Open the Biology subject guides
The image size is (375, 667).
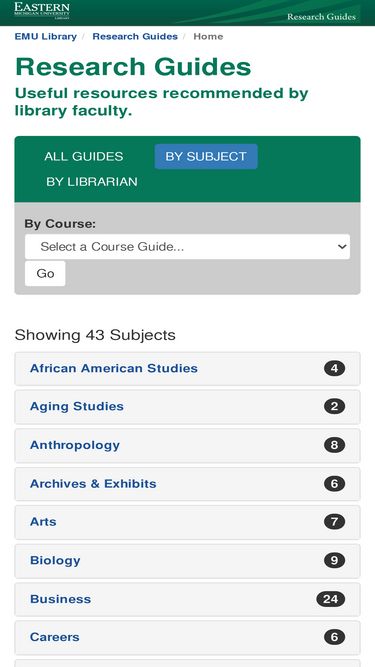coord(188,561)
